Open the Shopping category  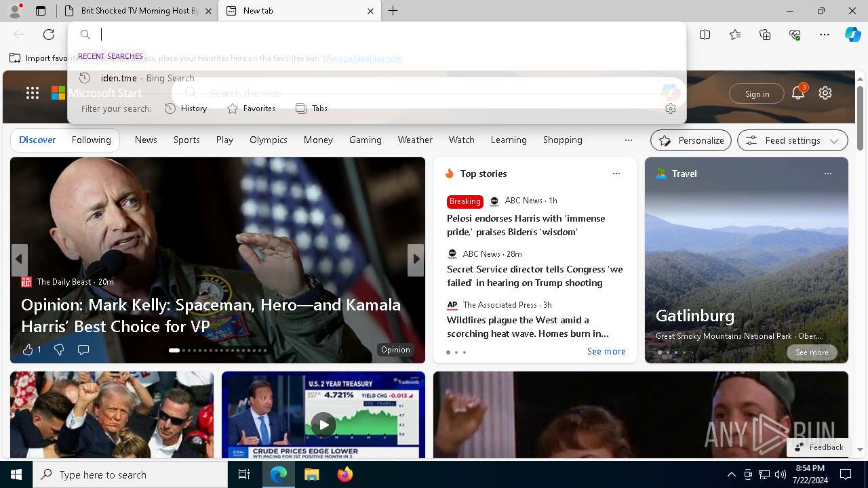pyautogui.click(x=563, y=140)
